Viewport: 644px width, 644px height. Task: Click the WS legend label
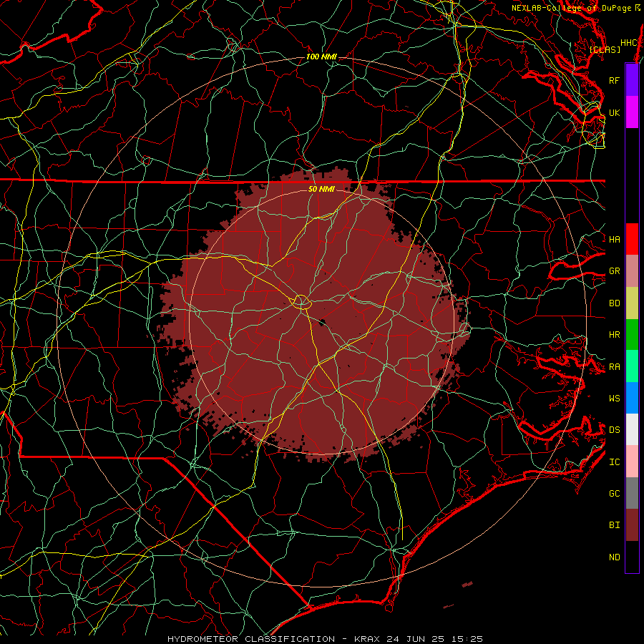(615, 398)
